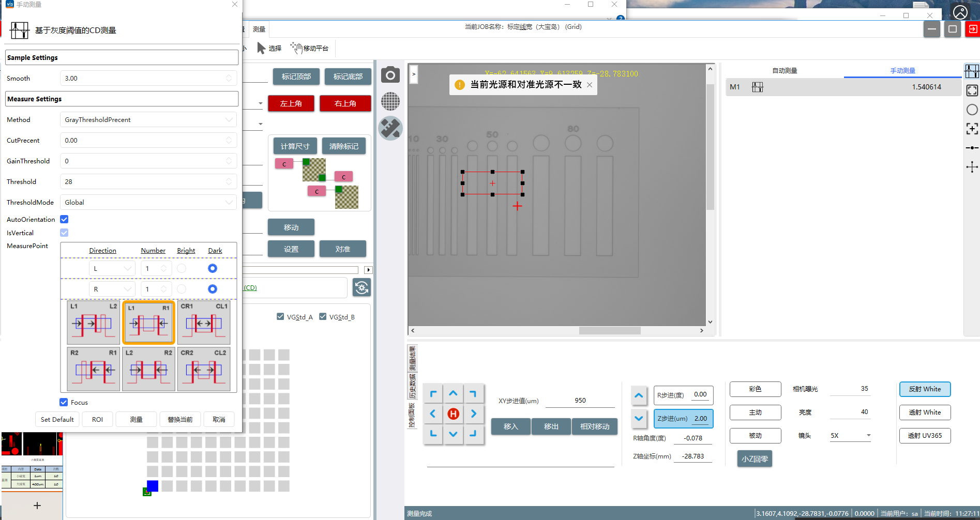The image size is (980, 520).
Task: Switch to the 自动测量 tab
Action: (x=784, y=71)
